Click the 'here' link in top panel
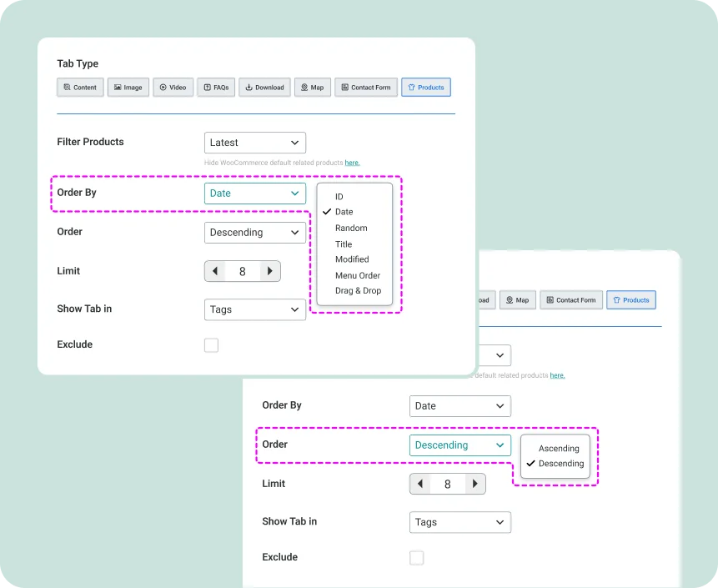 click(352, 163)
